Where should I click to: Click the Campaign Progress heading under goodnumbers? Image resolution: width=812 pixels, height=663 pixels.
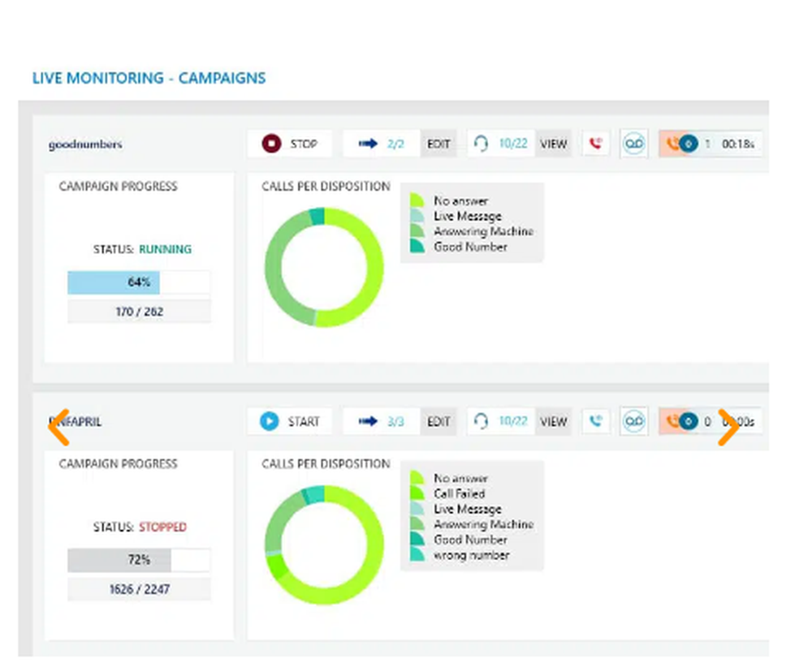pyautogui.click(x=118, y=187)
